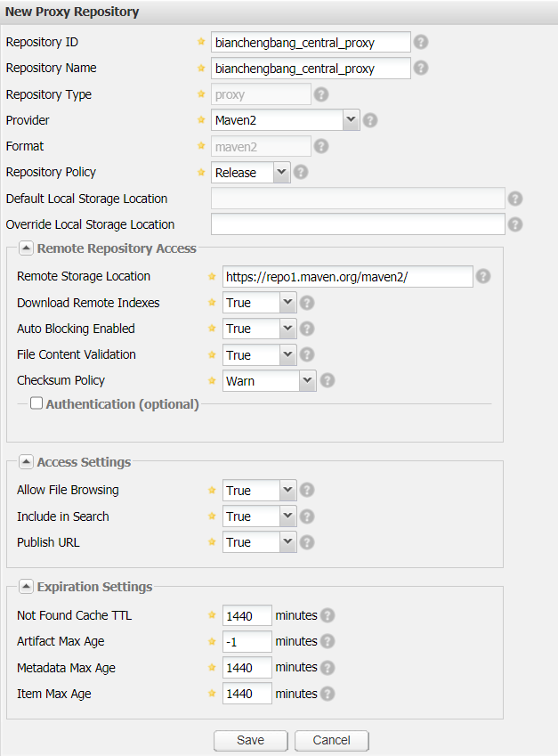Viewport: 558px width, 756px height.
Task: Collapse the Expiration Settings section
Action: tap(26, 587)
